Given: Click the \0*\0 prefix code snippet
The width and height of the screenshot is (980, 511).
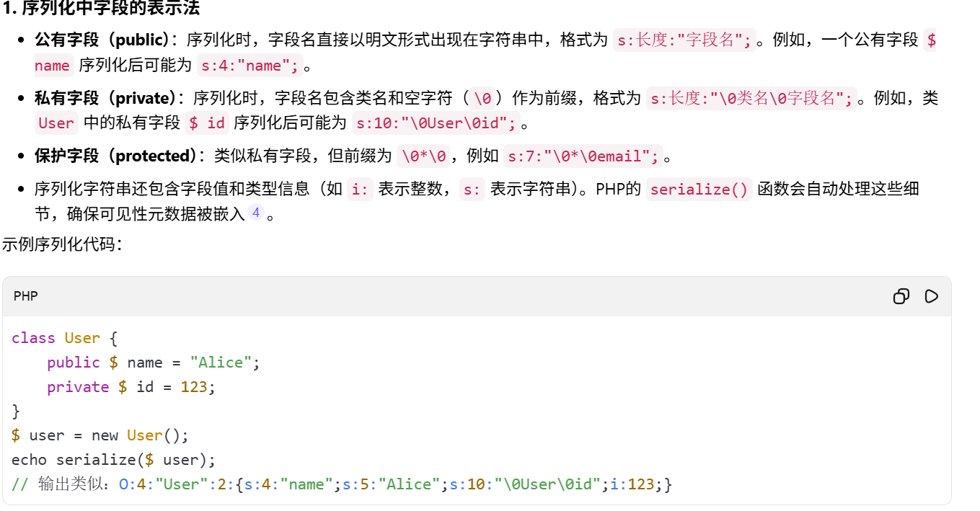Looking at the screenshot, I should [425, 156].
